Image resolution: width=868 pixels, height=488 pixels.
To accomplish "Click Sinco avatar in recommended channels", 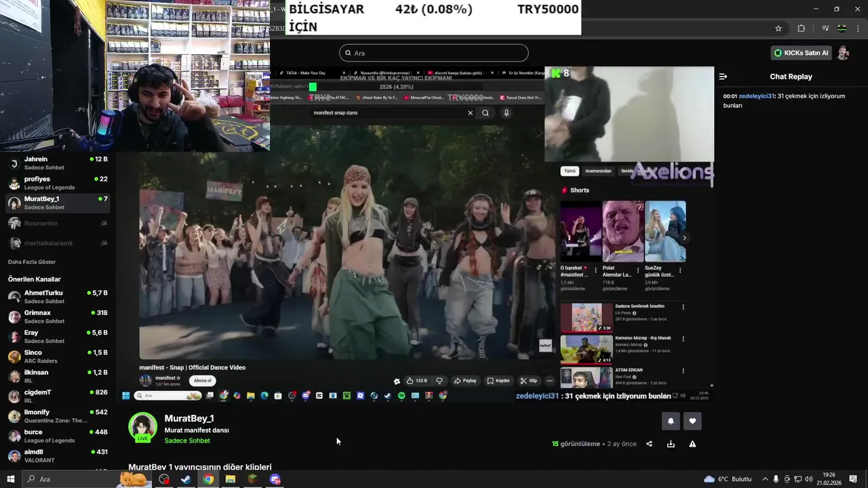I will (14, 357).
